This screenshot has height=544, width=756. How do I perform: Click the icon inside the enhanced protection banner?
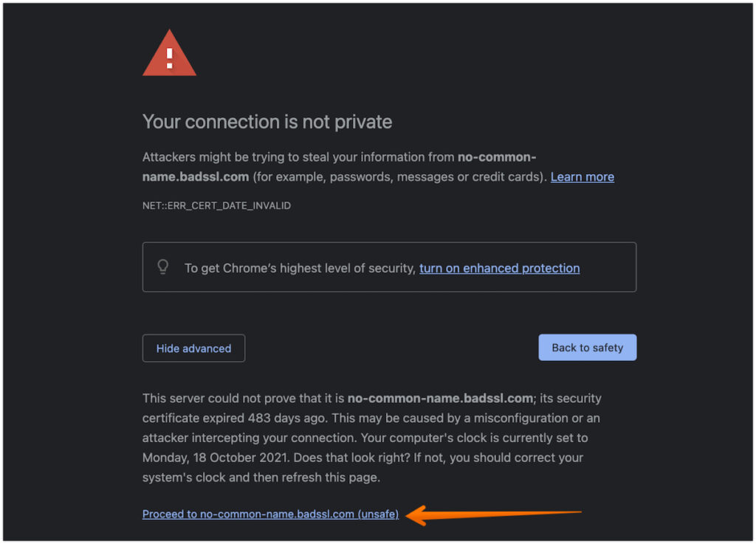[x=163, y=267]
